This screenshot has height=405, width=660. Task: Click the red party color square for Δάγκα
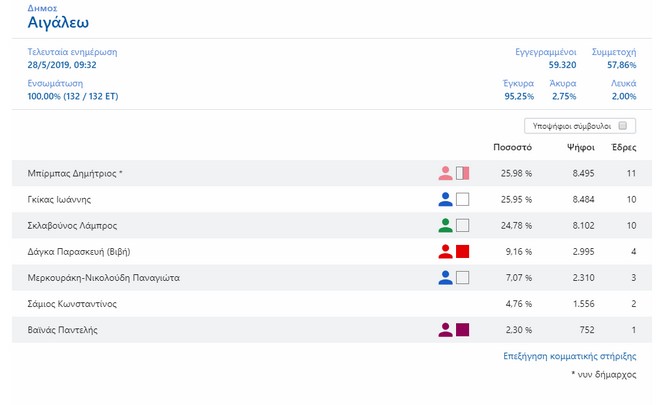[462, 251]
